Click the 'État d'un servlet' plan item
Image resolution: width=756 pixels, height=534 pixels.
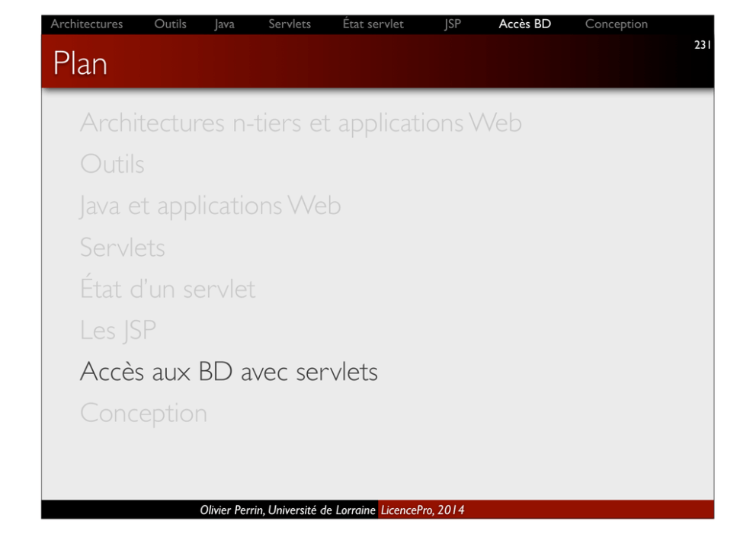tap(168, 288)
